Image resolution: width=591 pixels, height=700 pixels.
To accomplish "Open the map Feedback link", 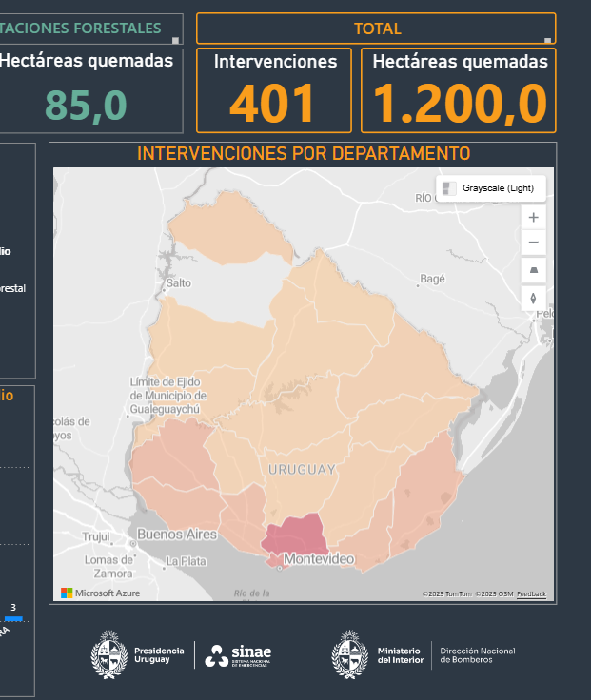I will [531, 594].
